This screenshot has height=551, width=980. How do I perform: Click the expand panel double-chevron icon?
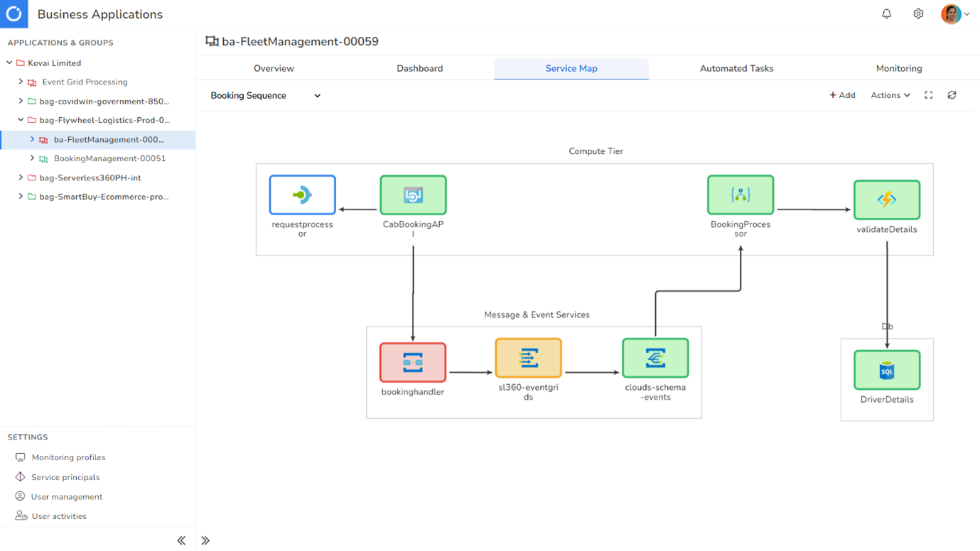tap(205, 540)
